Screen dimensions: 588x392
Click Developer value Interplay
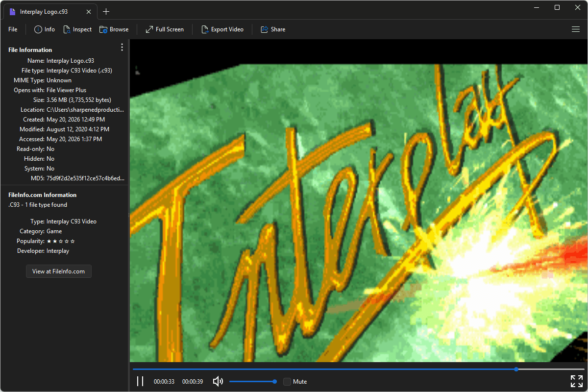[58, 251]
